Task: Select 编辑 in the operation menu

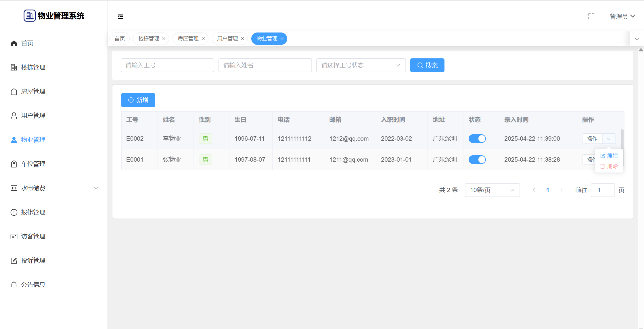Action: tap(609, 156)
